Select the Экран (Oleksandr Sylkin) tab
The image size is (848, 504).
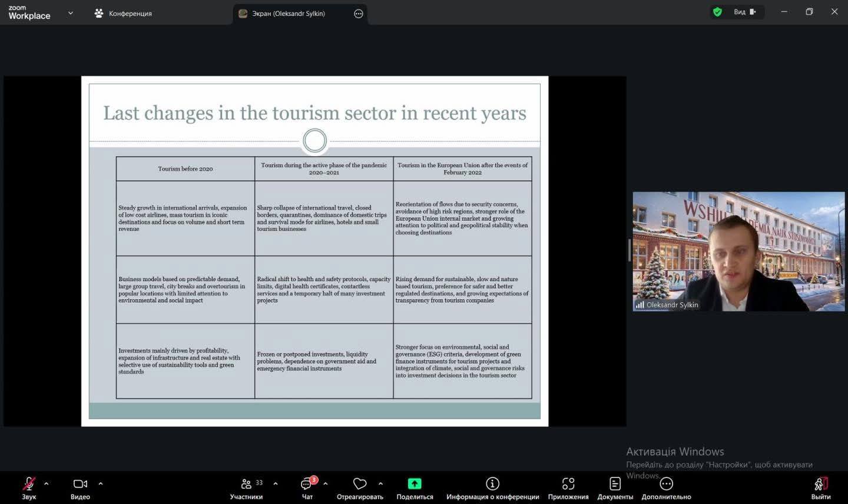click(289, 13)
